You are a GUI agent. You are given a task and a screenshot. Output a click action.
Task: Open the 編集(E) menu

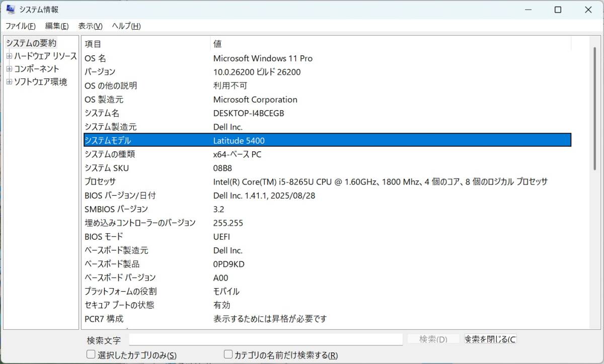pos(57,26)
